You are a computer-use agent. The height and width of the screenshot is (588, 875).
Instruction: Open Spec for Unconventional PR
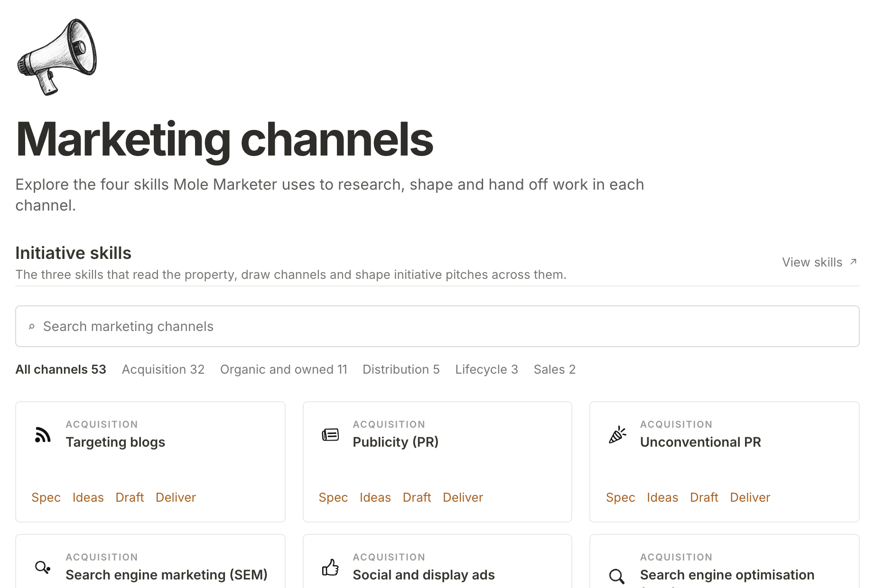(621, 497)
